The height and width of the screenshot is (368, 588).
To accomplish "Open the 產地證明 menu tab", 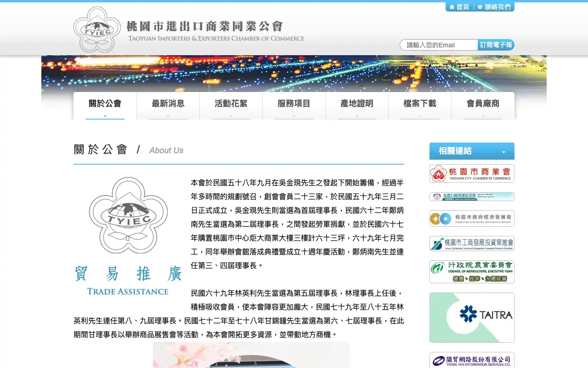I will pyautogui.click(x=357, y=106).
